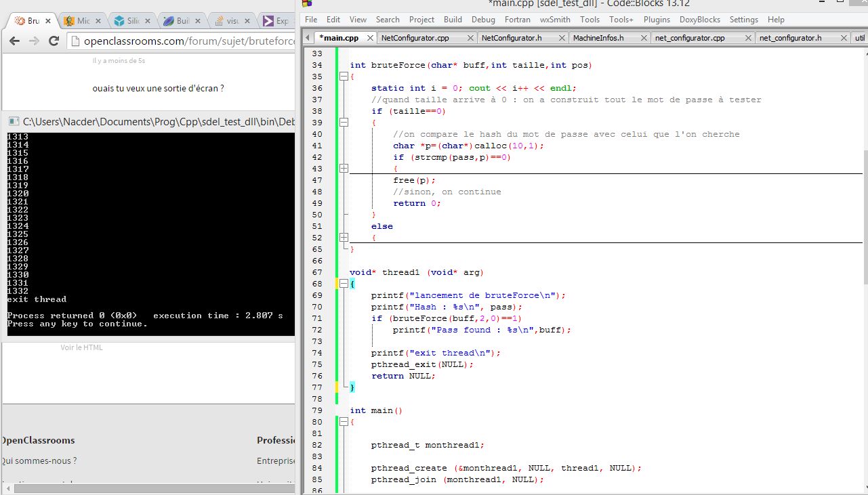Expand the folded else block at line 52
This screenshot has height=495, width=868.
point(344,238)
